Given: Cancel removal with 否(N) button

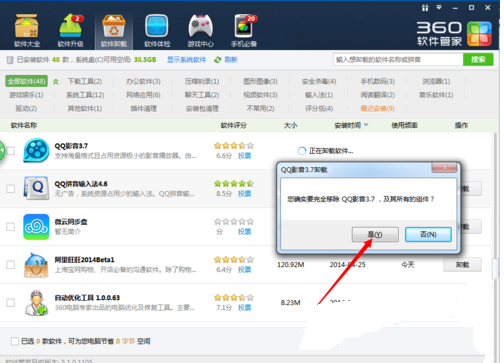Looking at the screenshot, I should 428,234.
